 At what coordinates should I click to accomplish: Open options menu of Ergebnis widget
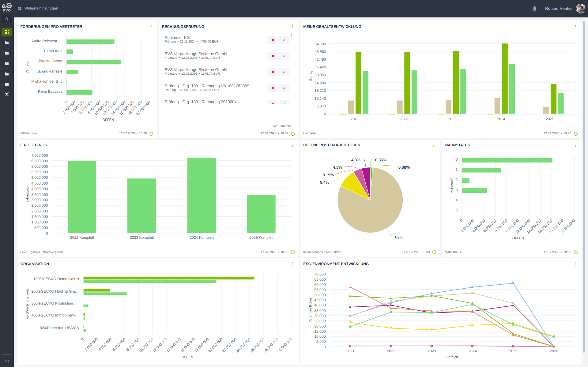(x=292, y=145)
